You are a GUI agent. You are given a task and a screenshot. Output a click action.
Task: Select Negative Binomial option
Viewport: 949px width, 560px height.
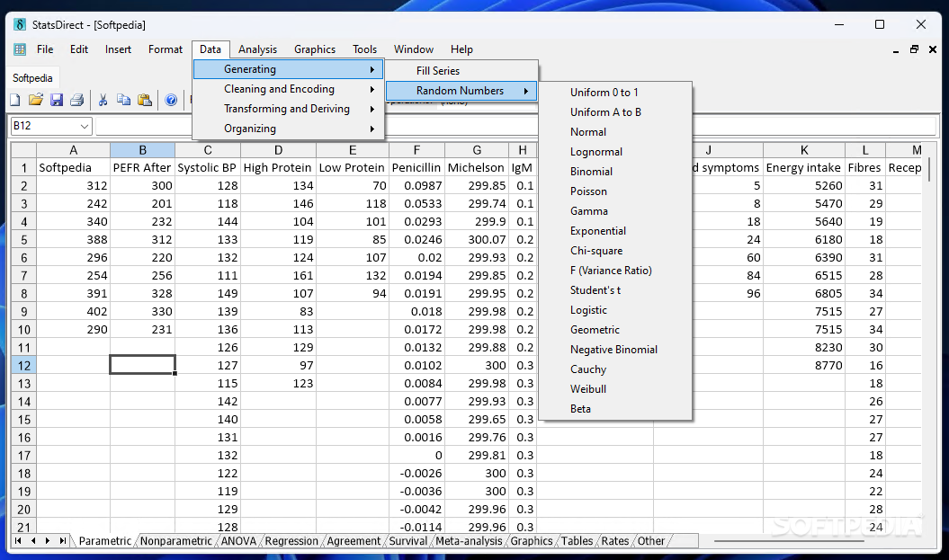click(615, 350)
